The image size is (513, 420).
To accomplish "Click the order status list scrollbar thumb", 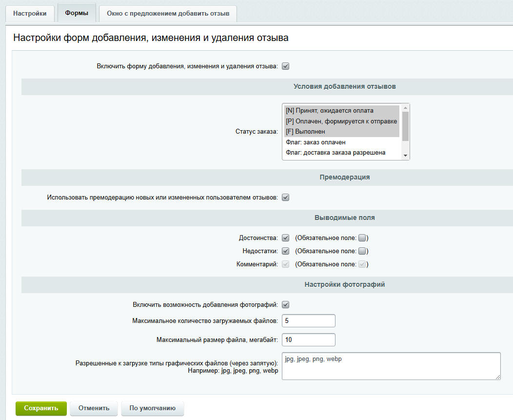I will 405,126.
